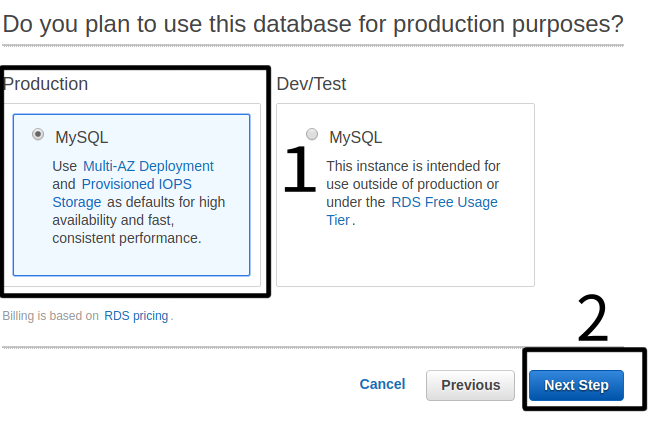Screen dimensions: 656x421
Task: Click the MySQL label under Dev/Test
Action: click(x=355, y=138)
